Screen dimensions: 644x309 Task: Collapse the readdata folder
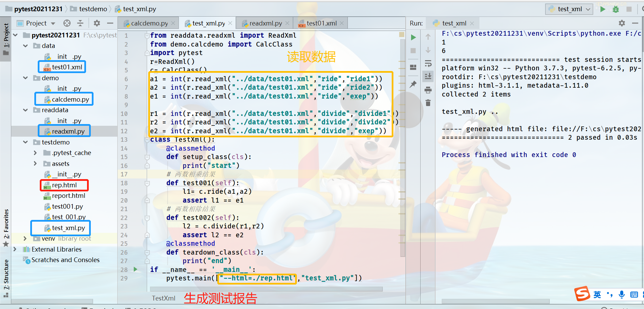[26, 110]
